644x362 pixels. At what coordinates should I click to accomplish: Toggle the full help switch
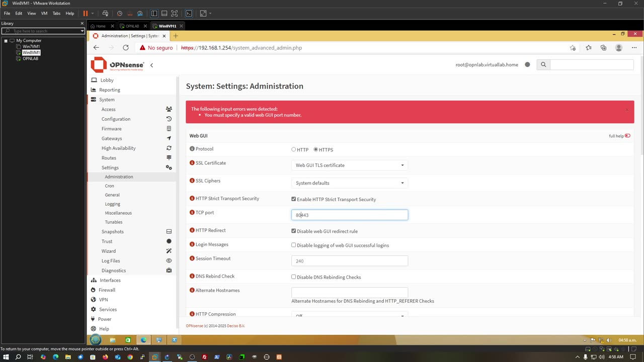click(x=627, y=136)
